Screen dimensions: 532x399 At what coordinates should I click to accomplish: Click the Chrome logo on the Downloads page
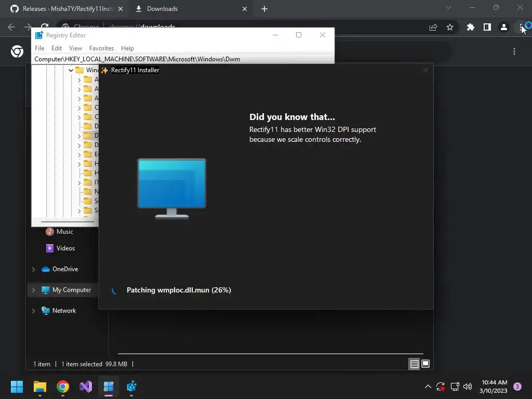pyautogui.click(x=17, y=51)
